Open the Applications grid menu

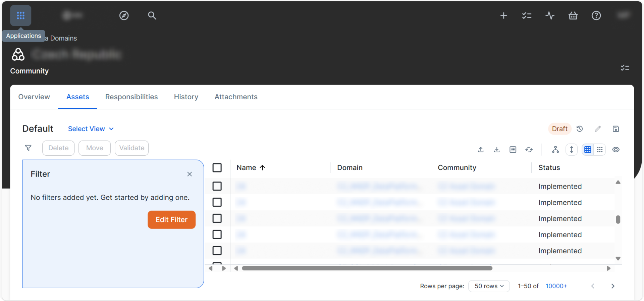(x=20, y=15)
